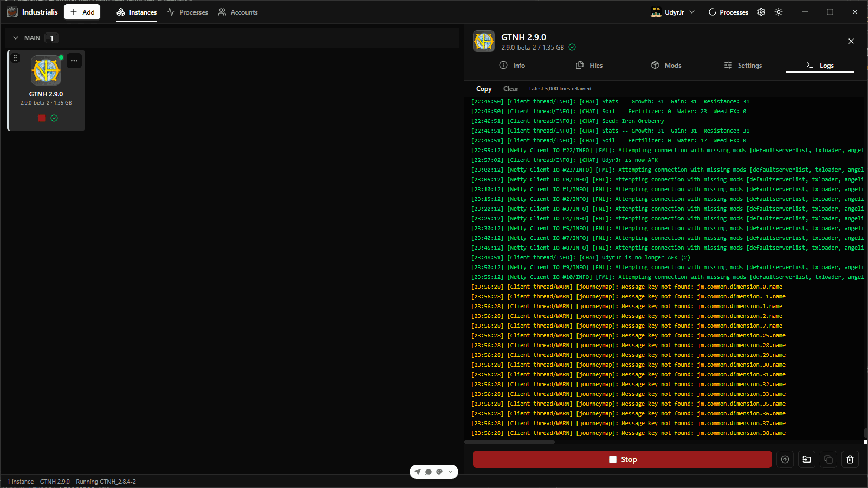
Task: Collapse the MAIN instance group
Action: [x=16, y=38]
